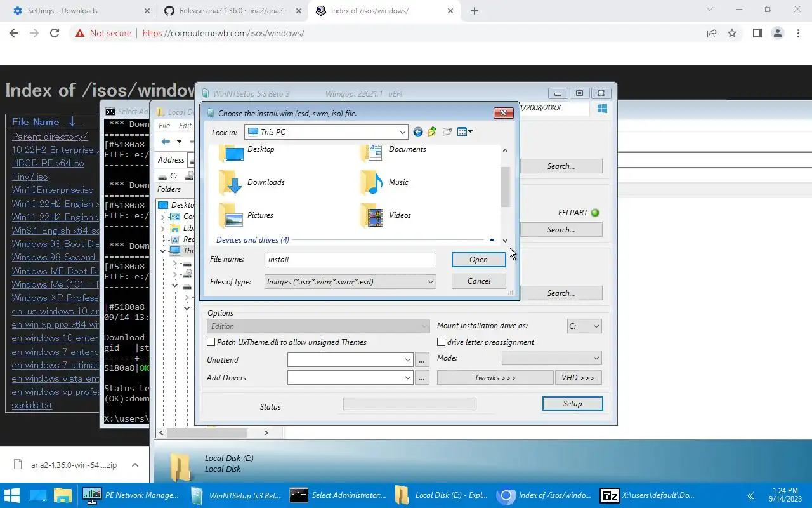Open File Explorer from the taskbar
Viewport: 812px width, 508px height.
(62, 495)
